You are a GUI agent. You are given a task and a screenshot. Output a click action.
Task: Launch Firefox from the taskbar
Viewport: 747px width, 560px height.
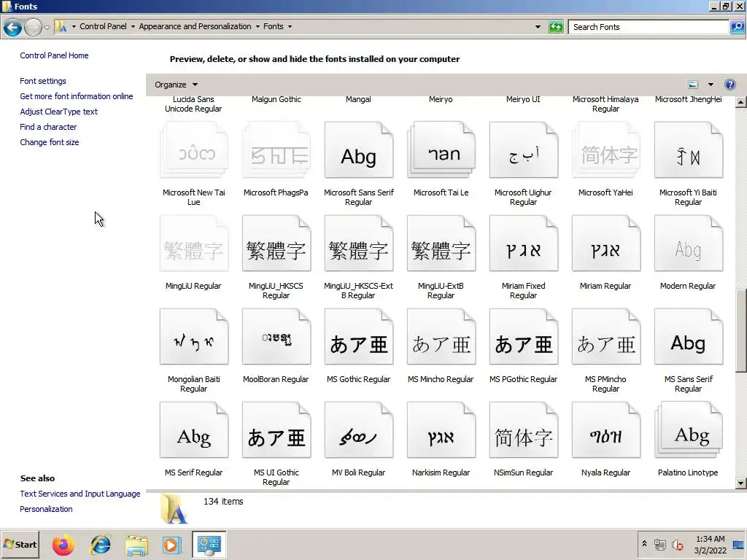point(63,545)
